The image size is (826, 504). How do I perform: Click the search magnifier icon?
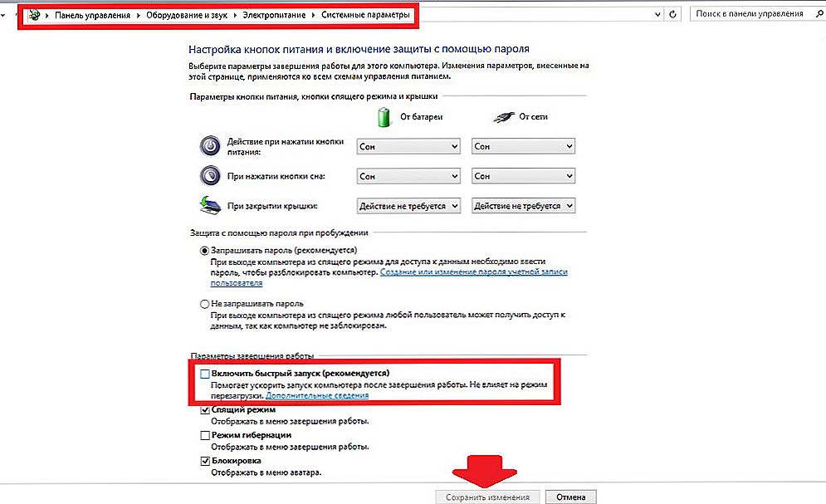pyautogui.click(x=819, y=14)
